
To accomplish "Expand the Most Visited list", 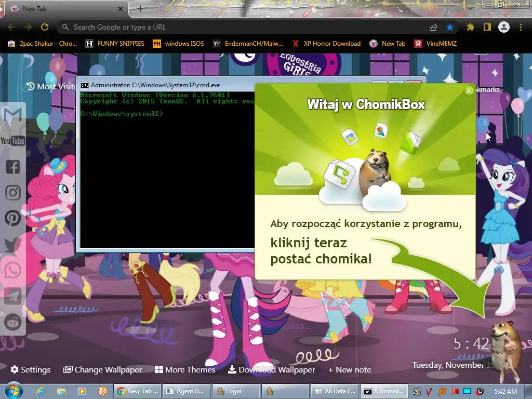I will [51, 87].
